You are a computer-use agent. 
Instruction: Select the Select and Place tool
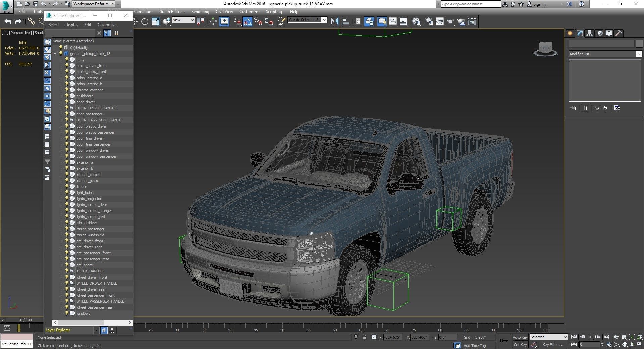click(167, 22)
